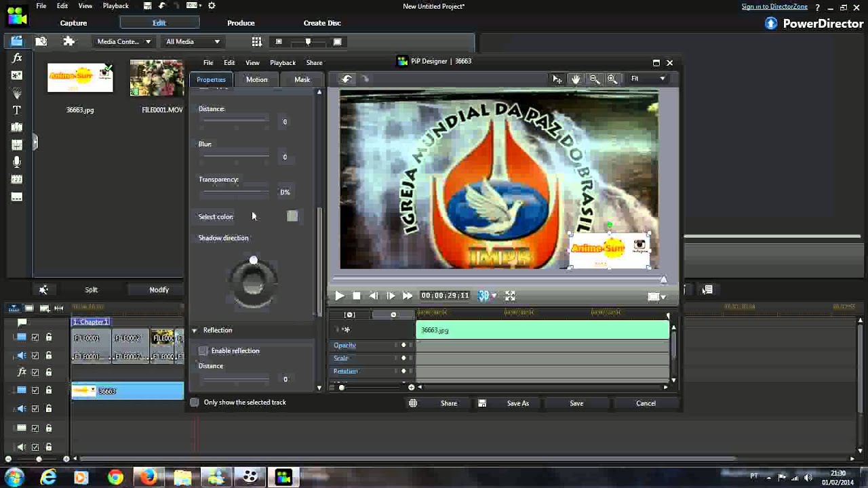
Task: Click the PowerDirector help question mark
Action: click(818, 7)
